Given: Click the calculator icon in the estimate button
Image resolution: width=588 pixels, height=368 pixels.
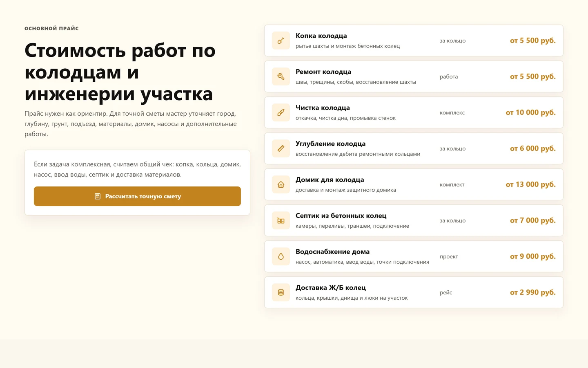Looking at the screenshot, I should 98,196.
